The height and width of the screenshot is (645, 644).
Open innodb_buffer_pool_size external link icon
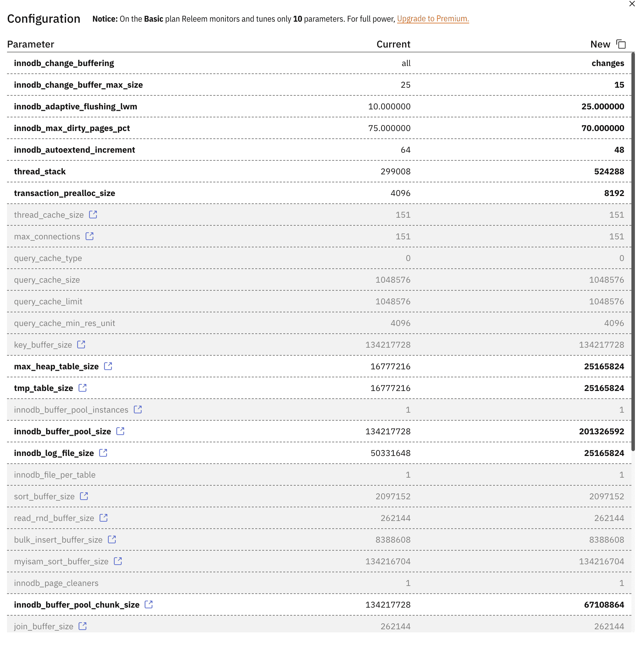point(120,431)
